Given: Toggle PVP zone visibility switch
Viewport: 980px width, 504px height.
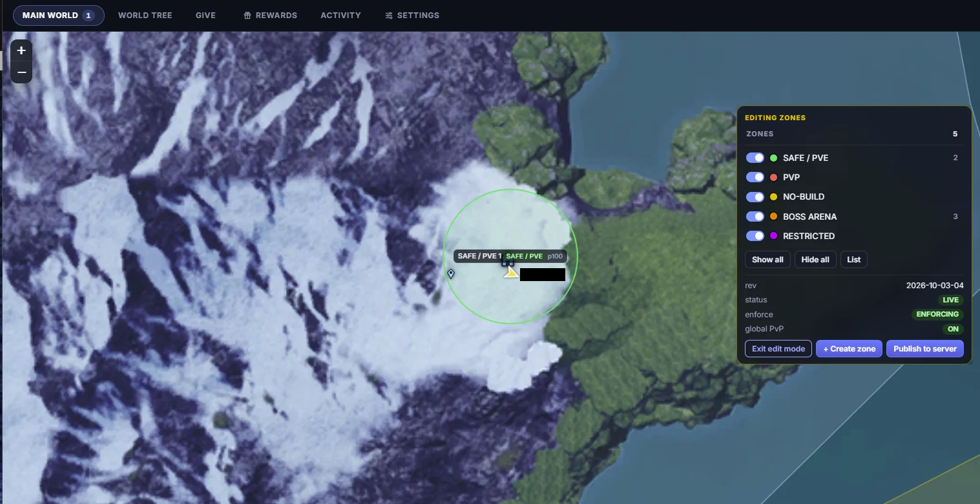Looking at the screenshot, I should click(755, 177).
